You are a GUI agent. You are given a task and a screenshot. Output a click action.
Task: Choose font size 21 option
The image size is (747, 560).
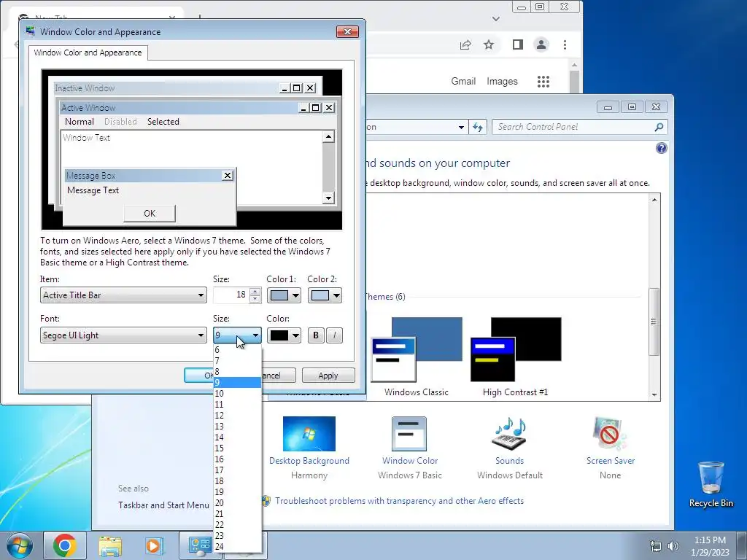(237, 514)
